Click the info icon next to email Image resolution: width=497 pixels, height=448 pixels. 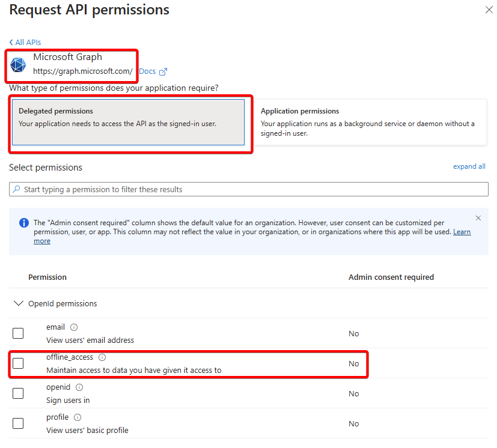tap(74, 327)
